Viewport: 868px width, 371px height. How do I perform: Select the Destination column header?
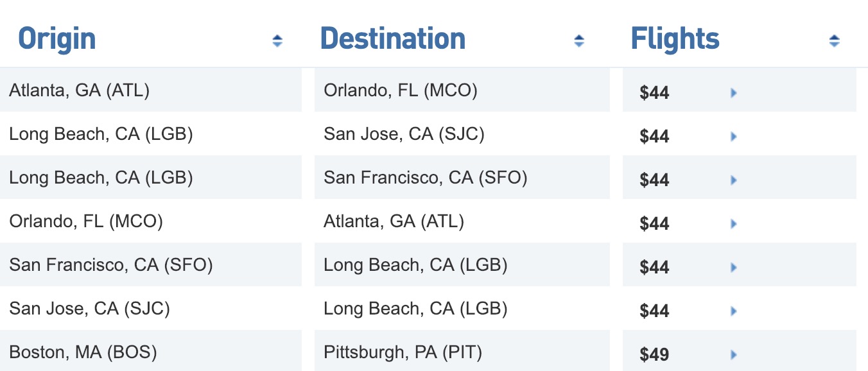(393, 39)
